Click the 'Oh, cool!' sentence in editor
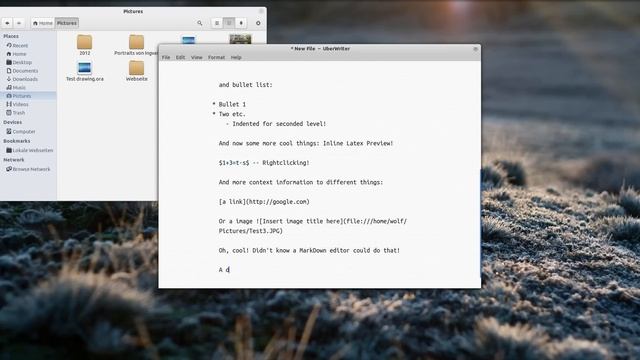Screen dimensions: 640x360 point(309,251)
